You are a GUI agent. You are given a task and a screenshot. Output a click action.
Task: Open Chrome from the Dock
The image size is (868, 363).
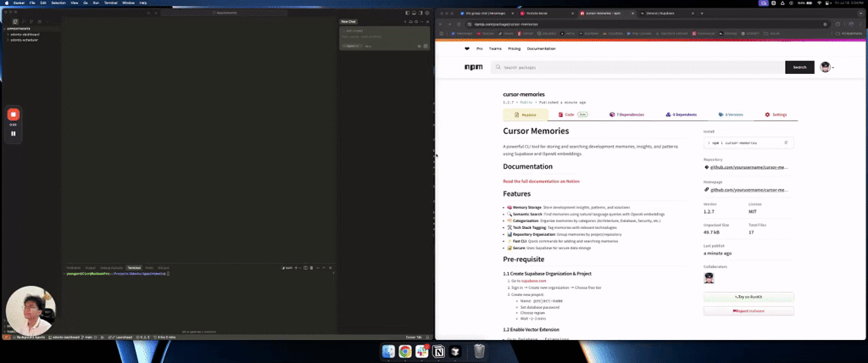coord(405,351)
